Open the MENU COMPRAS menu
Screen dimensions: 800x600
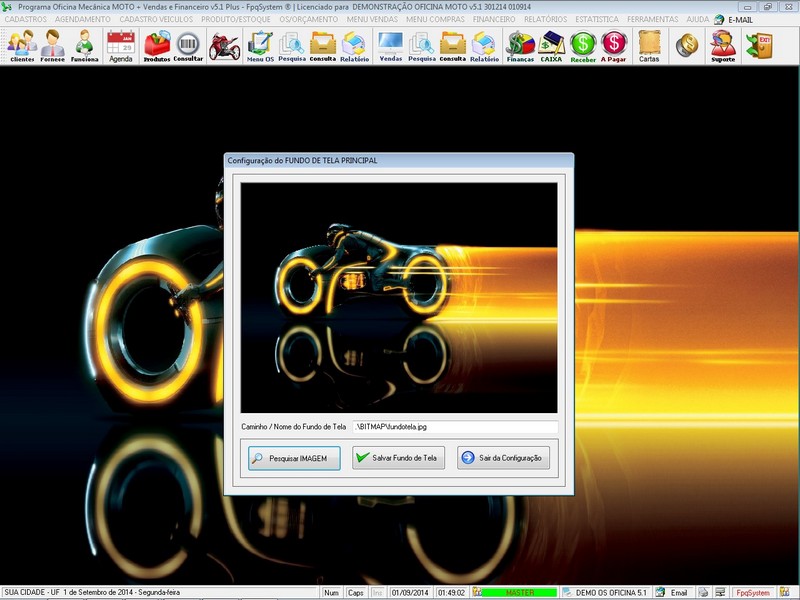435,19
